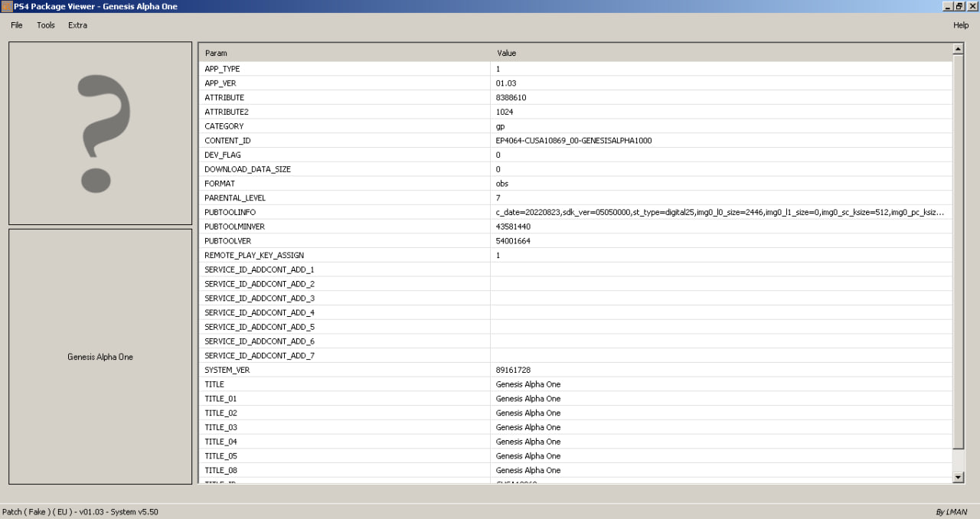Screen dimensions: 980x519
Task: Select the SYSTEM_VER param
Action: click(345, 370)
